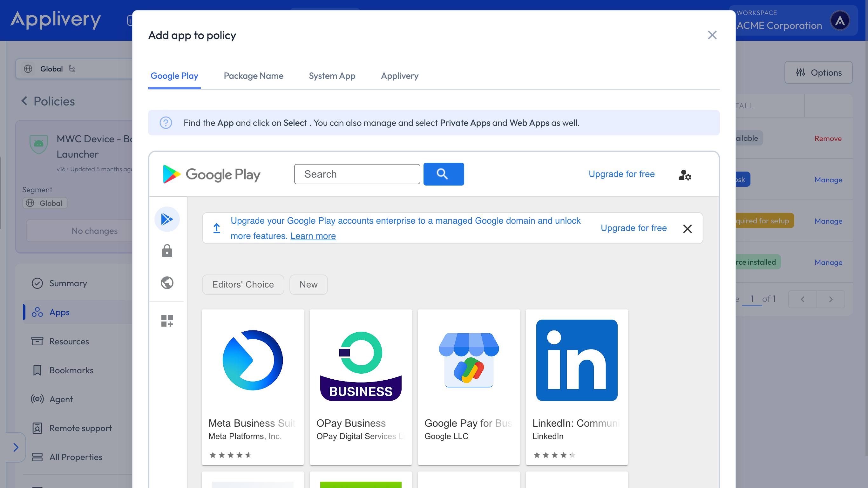Screen dimensions: 868x488
Task: Go to next page in pagination
Action: (x=831, y=299)
